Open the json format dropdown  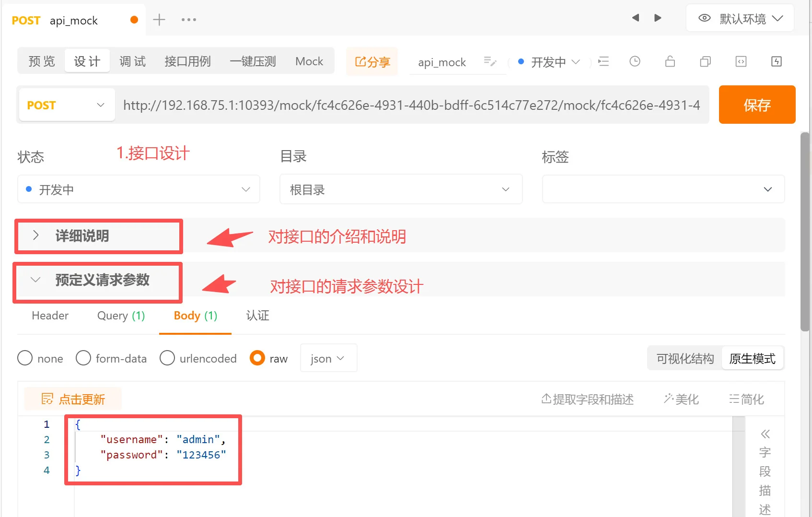pos(328,358)
